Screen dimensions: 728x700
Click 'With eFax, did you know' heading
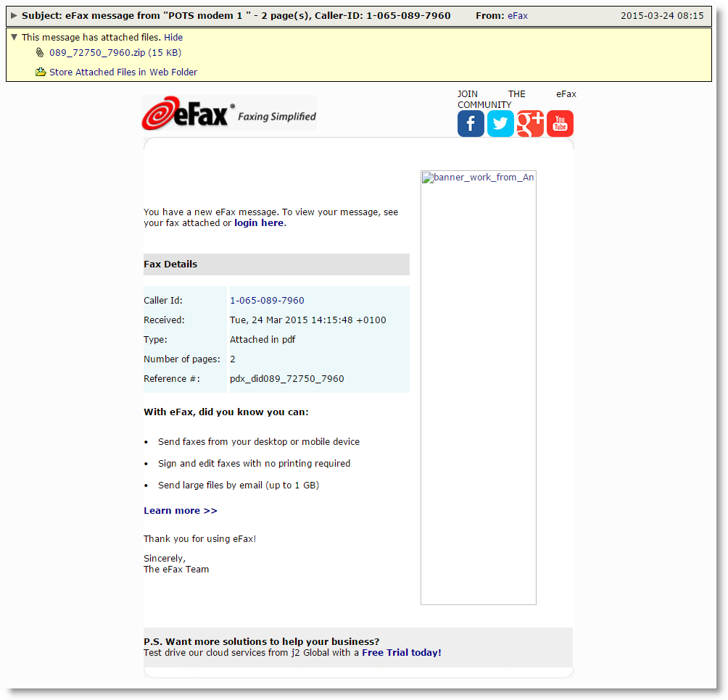pyautogui.click(x=226, y=412)
